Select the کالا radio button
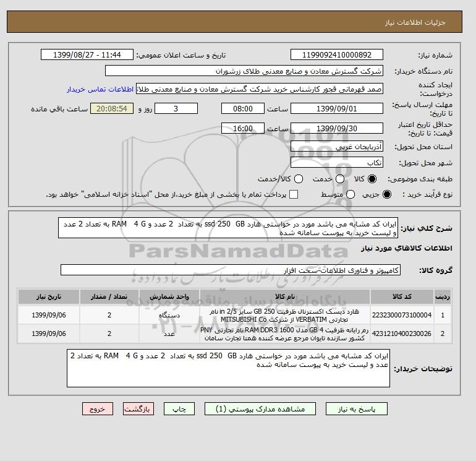This screenshot has height=461, width=476. click(x=372, y=179)
